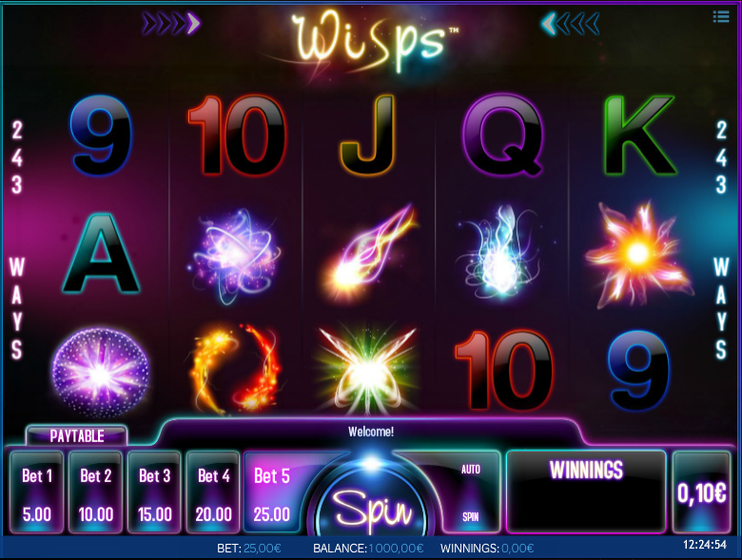This screenshot has height=560, width=742.
Task: Open the PAYTABLE tab
Action: pos(77,435)
